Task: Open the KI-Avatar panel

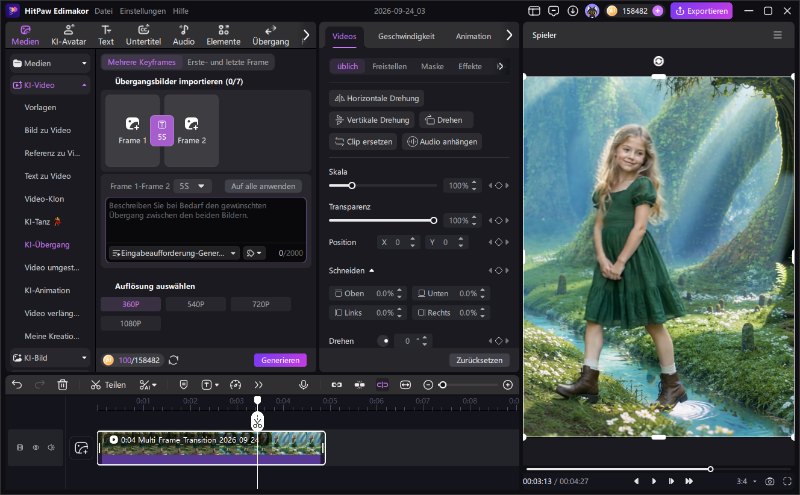Action: [68, 35]
